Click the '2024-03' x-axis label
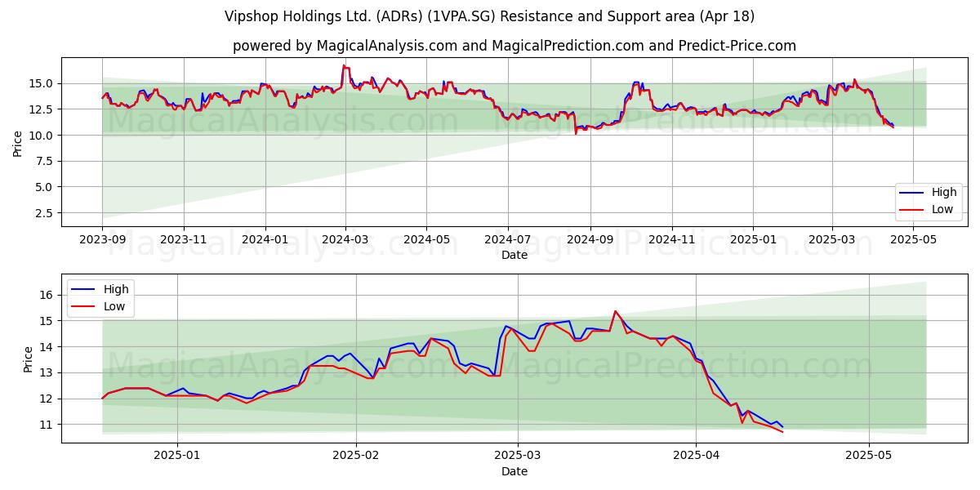Viewport: 980px width, 490px height. point(345,240)
